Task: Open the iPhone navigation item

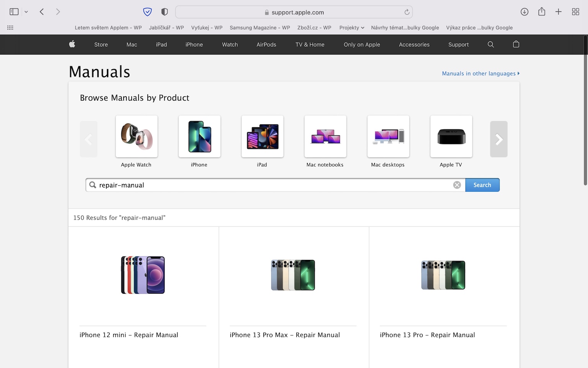Action: coord(194,44)
